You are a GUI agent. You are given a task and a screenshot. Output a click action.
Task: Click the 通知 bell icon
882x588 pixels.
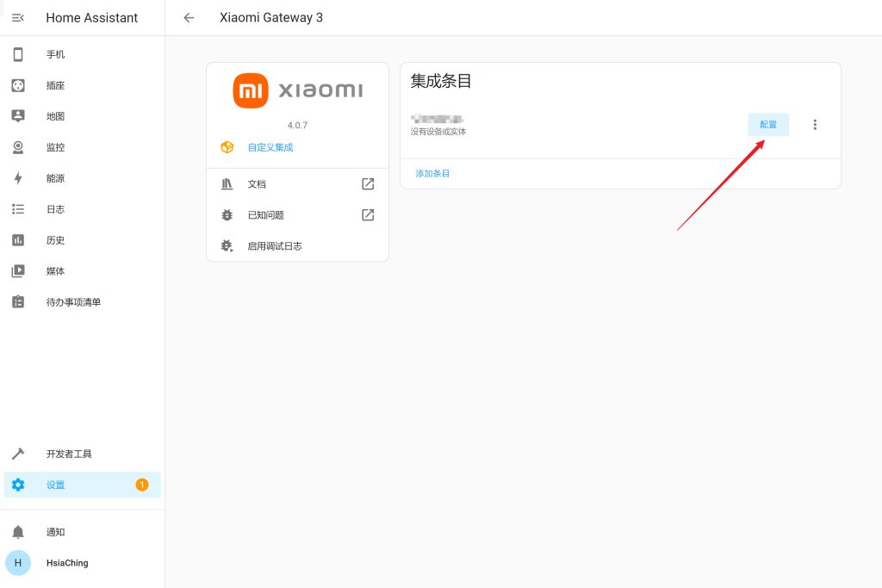[18, 532]
